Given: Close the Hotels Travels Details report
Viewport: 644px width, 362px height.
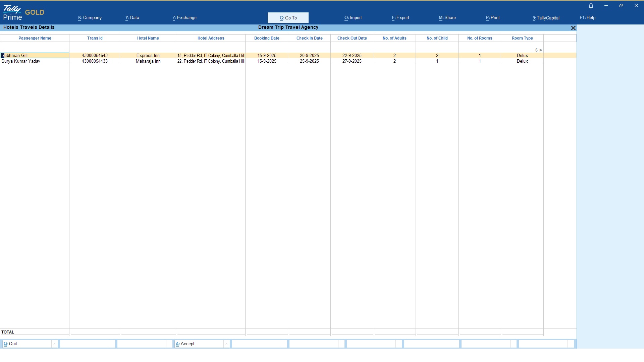Looking at the screenshot, I should click(x=573, y=28).
